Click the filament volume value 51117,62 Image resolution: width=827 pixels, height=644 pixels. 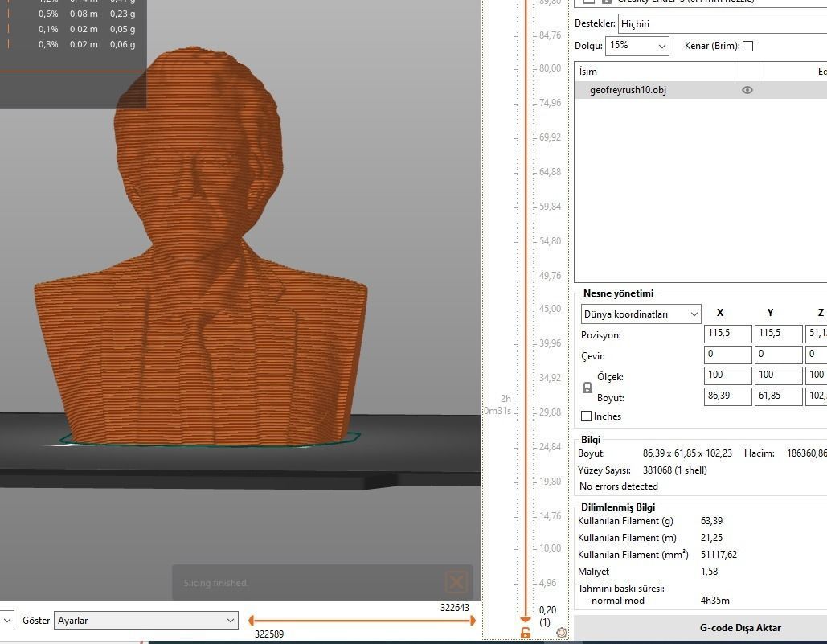point(719,554)
